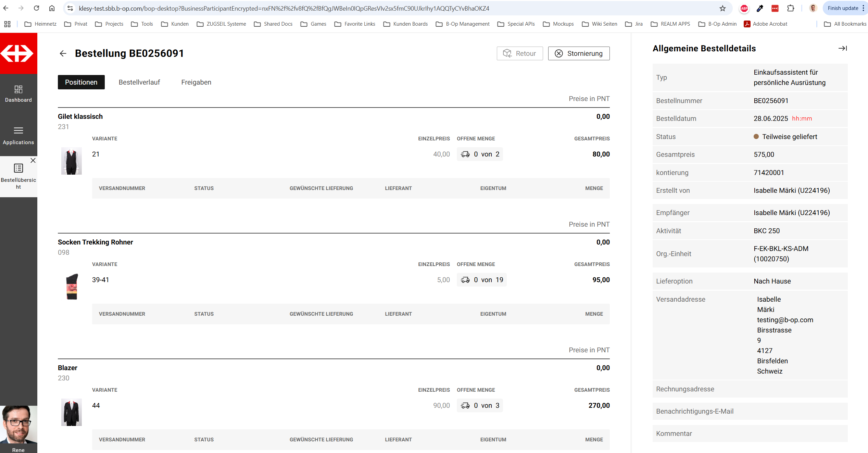Click the browser reload icon
The height and width of the screenshot is (453, 868).
coord(37,8)
